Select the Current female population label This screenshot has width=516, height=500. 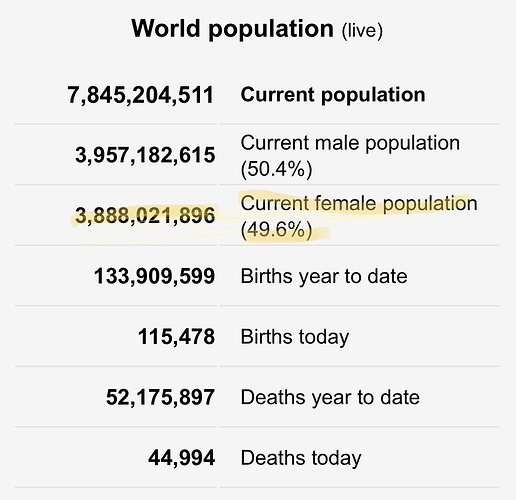(359, 203)
